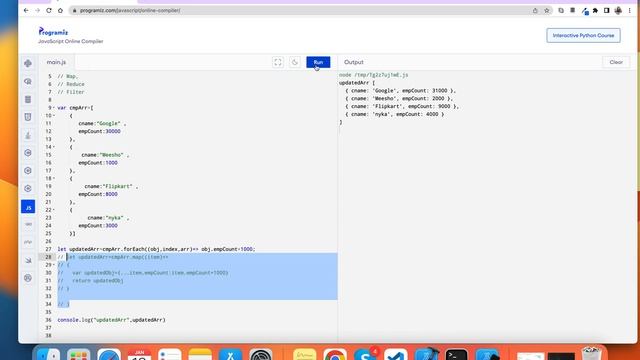Fold the Meesho object at line 14
This screenshot has width=640, height=360.
(54, 147)
